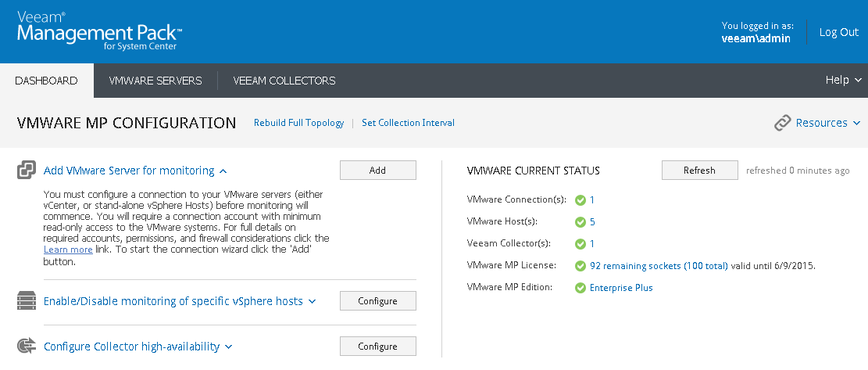
Task: Click green check beside VMware Host(s)
Action: coord(580,222)
